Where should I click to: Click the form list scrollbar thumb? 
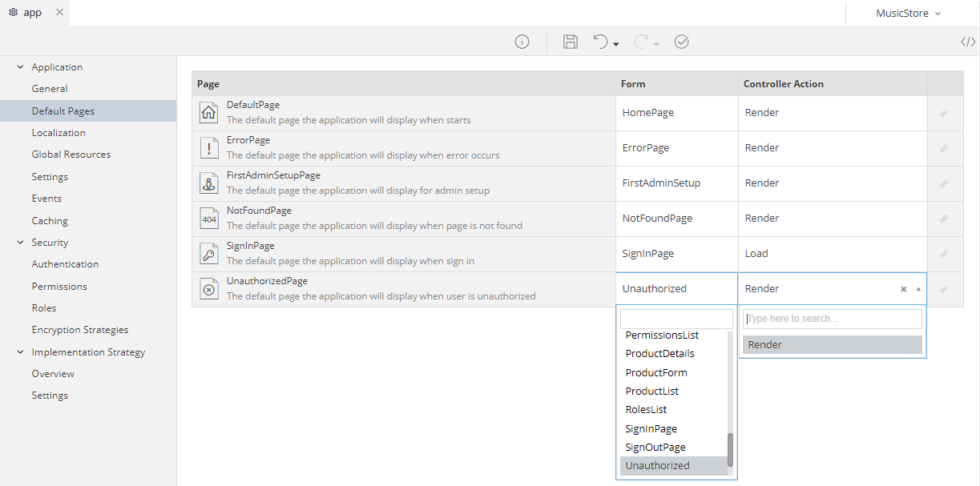pos(730,449)
